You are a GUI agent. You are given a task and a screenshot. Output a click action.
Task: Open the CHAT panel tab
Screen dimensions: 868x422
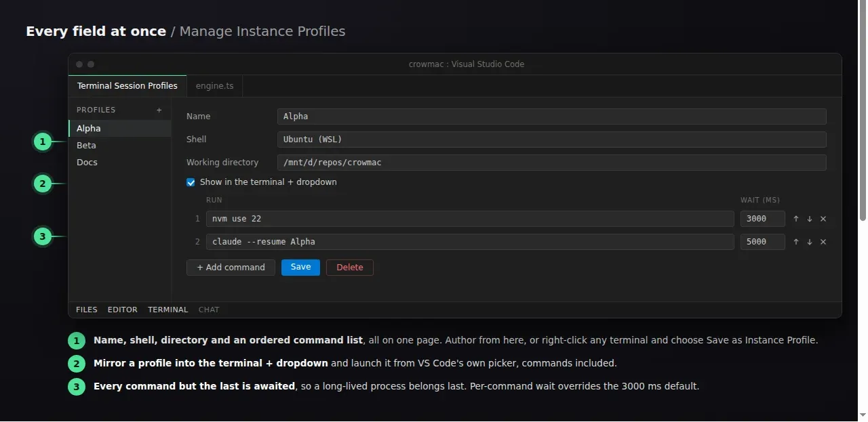tap(209, 310)
